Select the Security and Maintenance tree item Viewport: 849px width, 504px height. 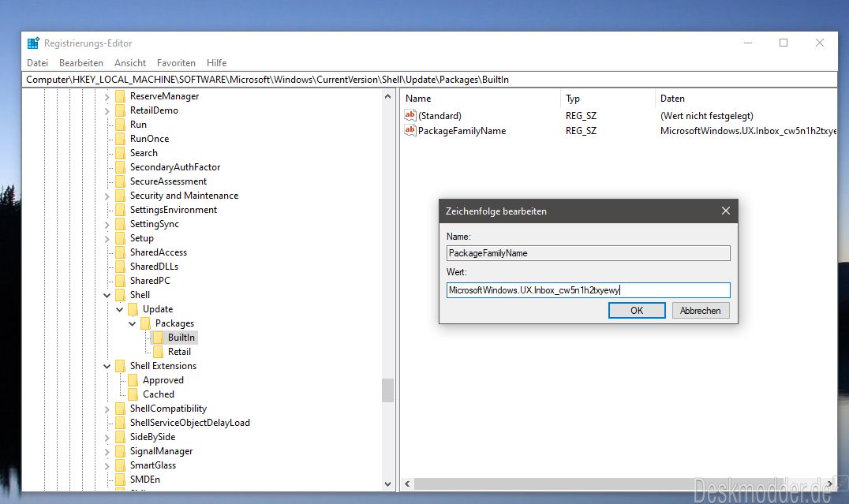click(184, 196)
